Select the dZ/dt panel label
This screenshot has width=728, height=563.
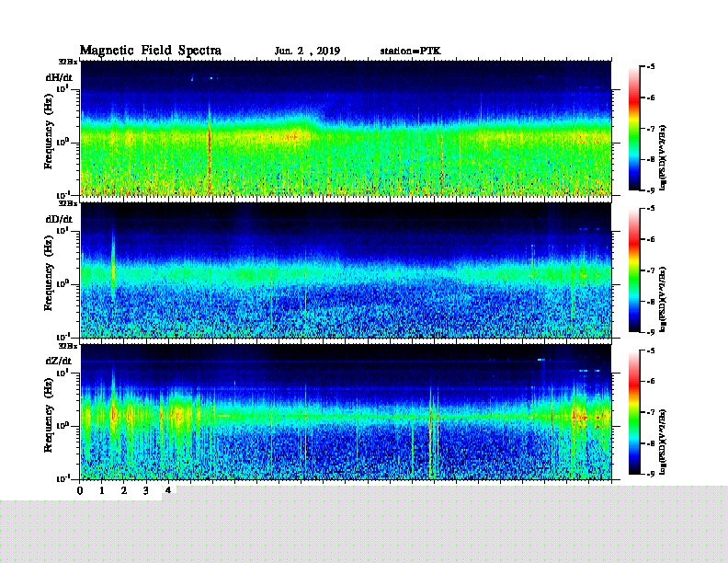[x=59, y=361]
